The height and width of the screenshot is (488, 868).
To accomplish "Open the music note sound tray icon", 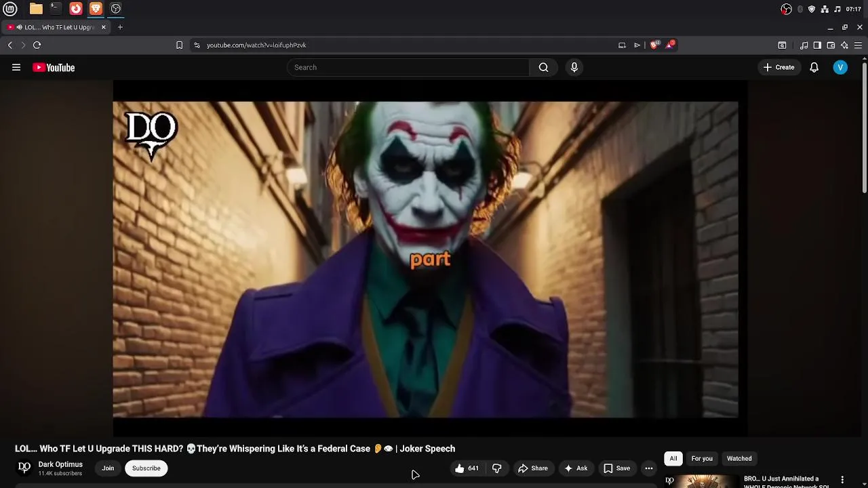I will [x=837, y=9].
